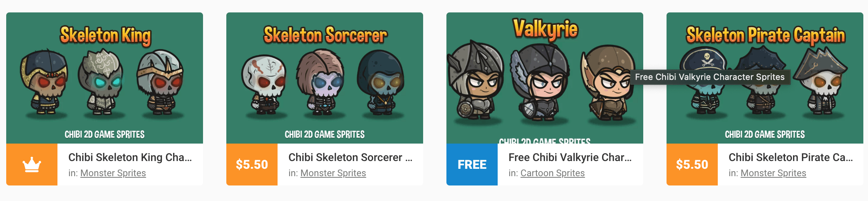868x201 pixels.
Task: Click the blue FREE badge
Action: click(472, 165)
